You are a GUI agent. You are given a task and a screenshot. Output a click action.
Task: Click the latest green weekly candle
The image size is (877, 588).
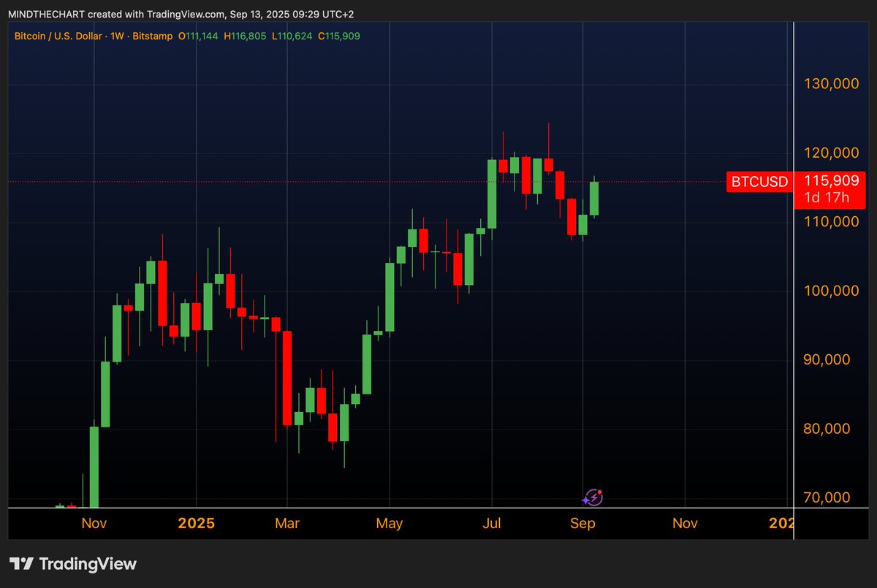pyautogui.click(x=594, y=197)
